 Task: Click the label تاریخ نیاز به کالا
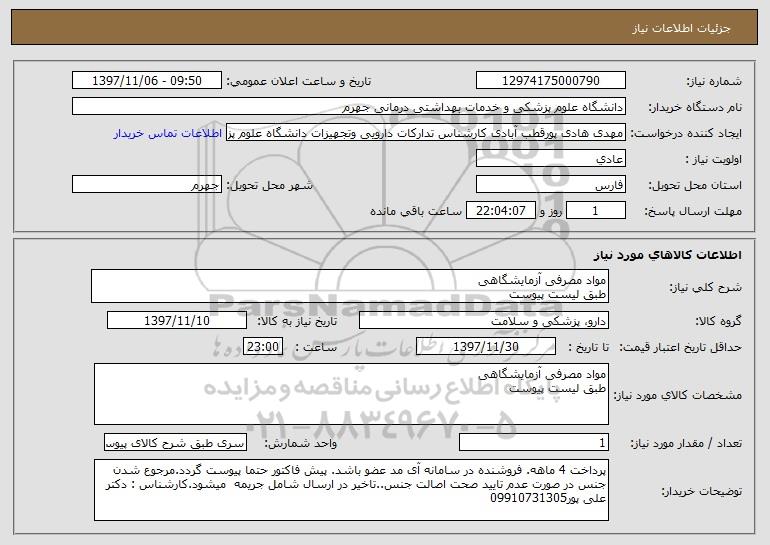coord(297,322)
